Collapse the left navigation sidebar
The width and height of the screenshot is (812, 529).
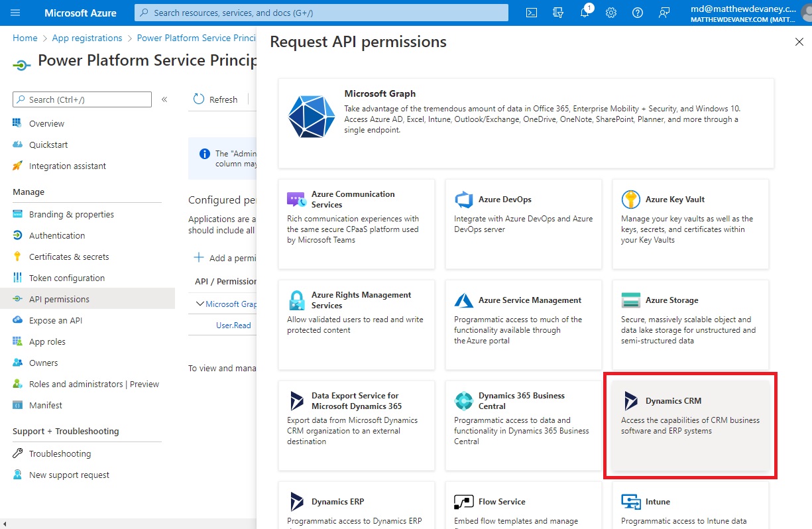click(164, 99)
